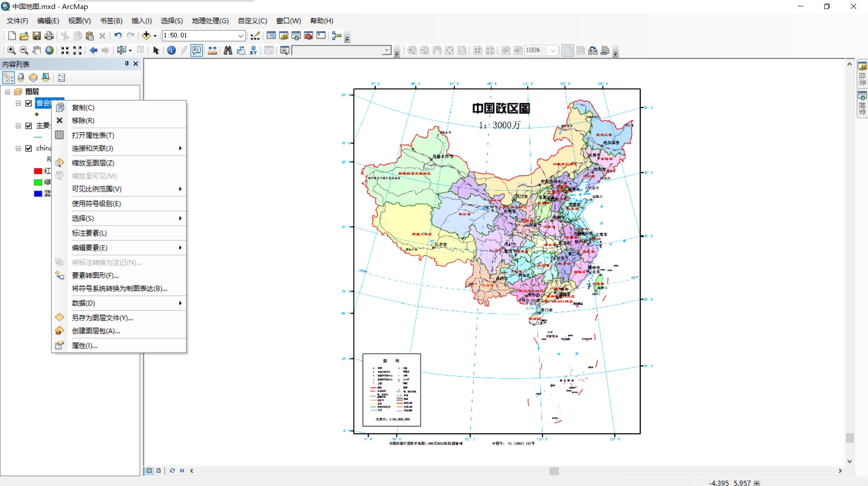
Task: Open the Search side tab
Action: point(862,104)
